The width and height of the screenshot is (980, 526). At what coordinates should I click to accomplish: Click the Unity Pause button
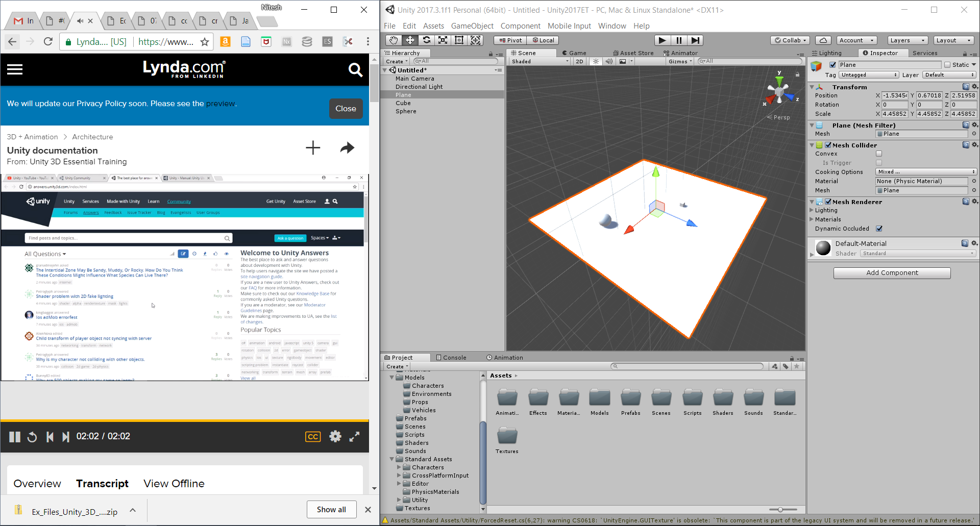pyautogui.click(x=679, y=40)
